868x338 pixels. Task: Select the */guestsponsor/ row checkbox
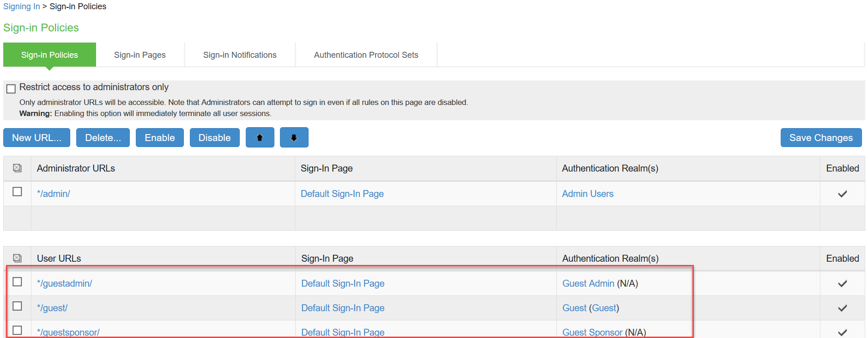[x=17, y=330]
